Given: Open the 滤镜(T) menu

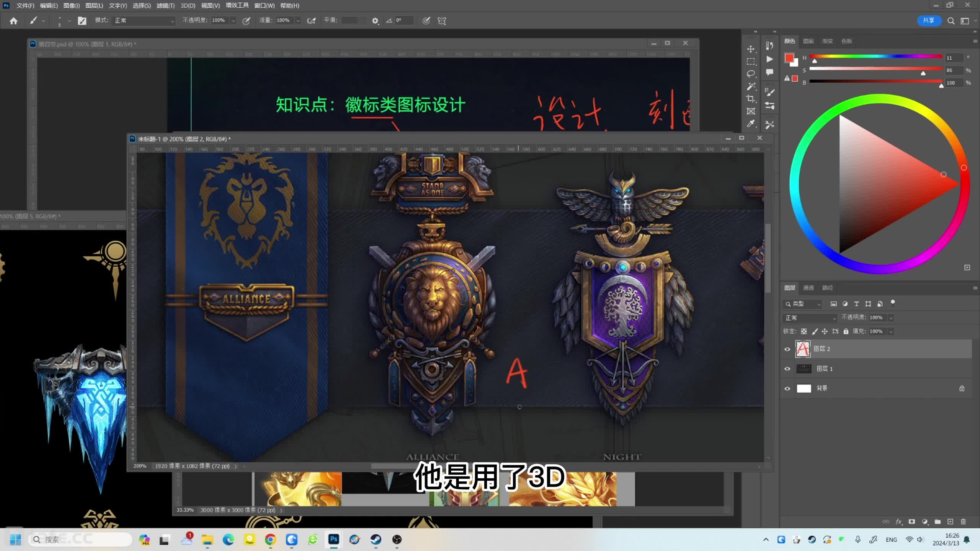Looking at the screenshot, I should point(166,6).
